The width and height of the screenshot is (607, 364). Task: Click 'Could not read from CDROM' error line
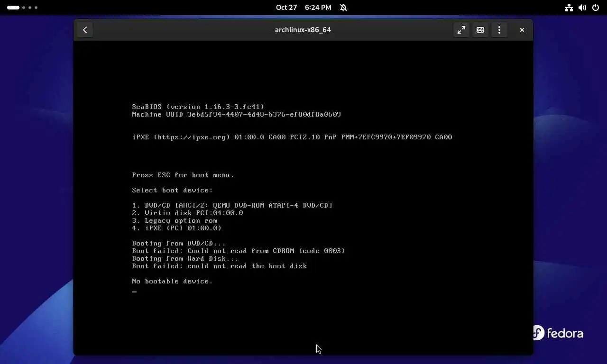[x=239, y=251]
